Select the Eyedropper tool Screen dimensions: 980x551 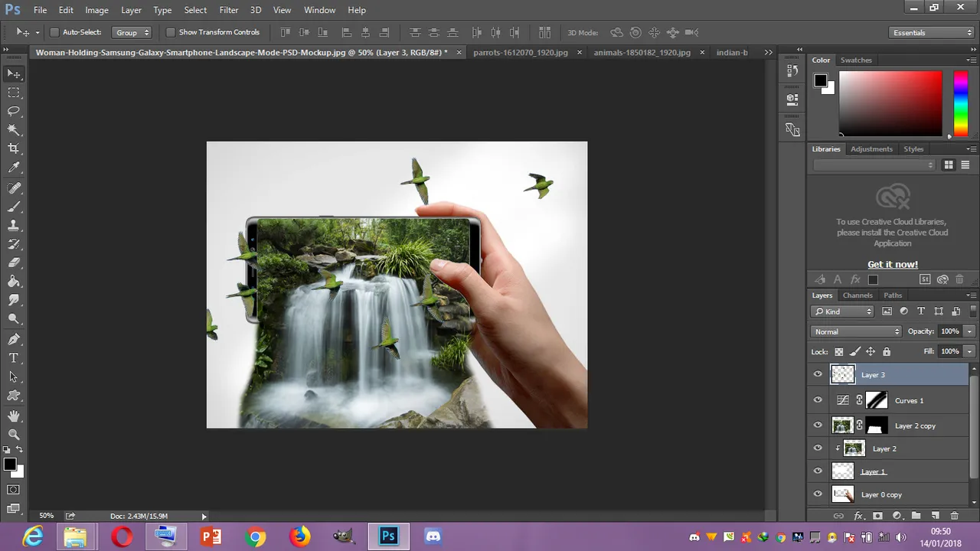[x=14, y=168]
